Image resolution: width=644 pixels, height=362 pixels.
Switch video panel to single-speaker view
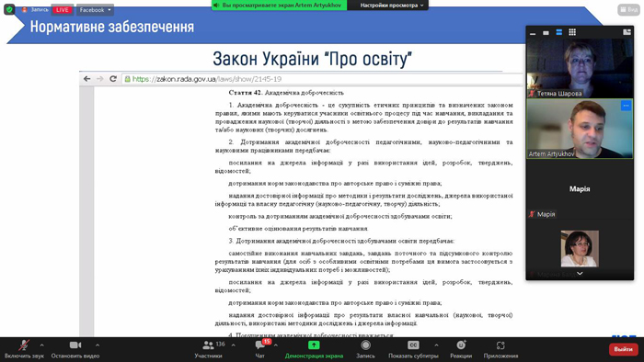tap(546, 33)
